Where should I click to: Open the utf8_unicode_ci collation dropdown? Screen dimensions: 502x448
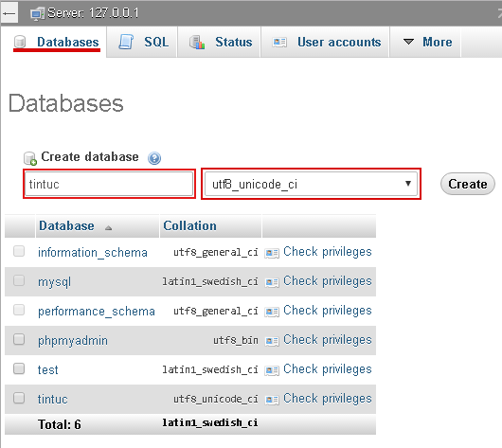point(311,184)
